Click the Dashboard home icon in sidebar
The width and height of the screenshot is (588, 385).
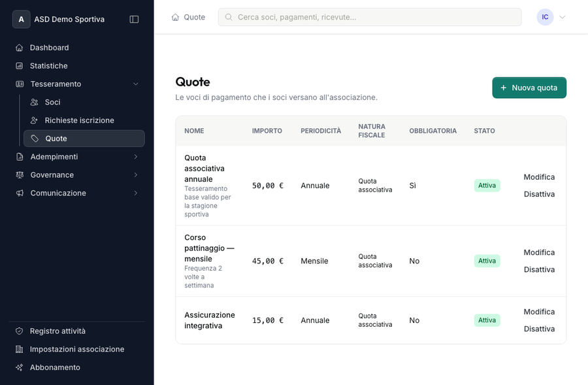pos(20,48)
